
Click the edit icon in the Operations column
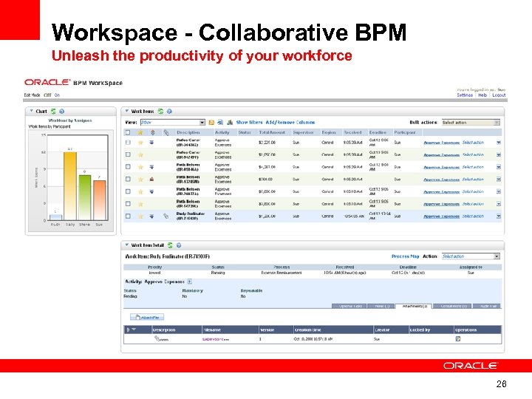tap(458, 338)
